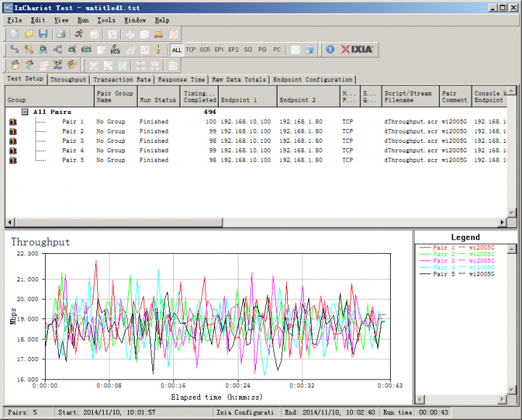Click the Pair 1 red legend entry
The width and height of the screenshot is (522, 420).
[x=457, y=248]
